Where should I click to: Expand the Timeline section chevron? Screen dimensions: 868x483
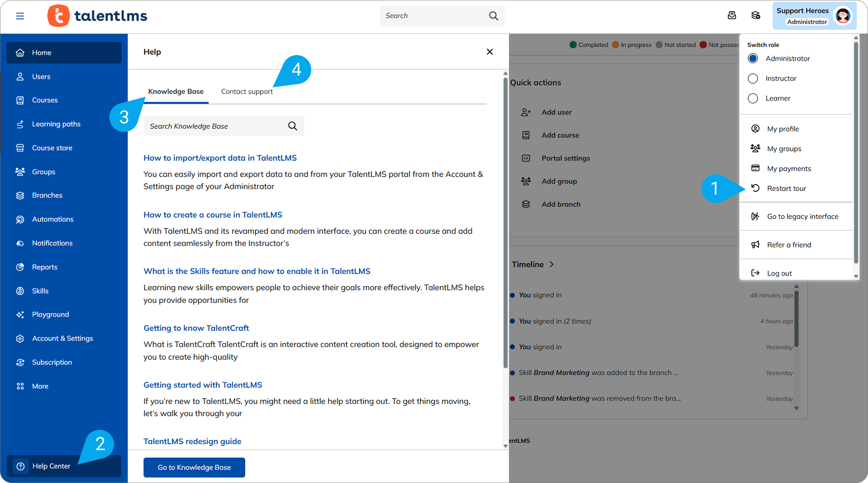click(x=552, y=264)
